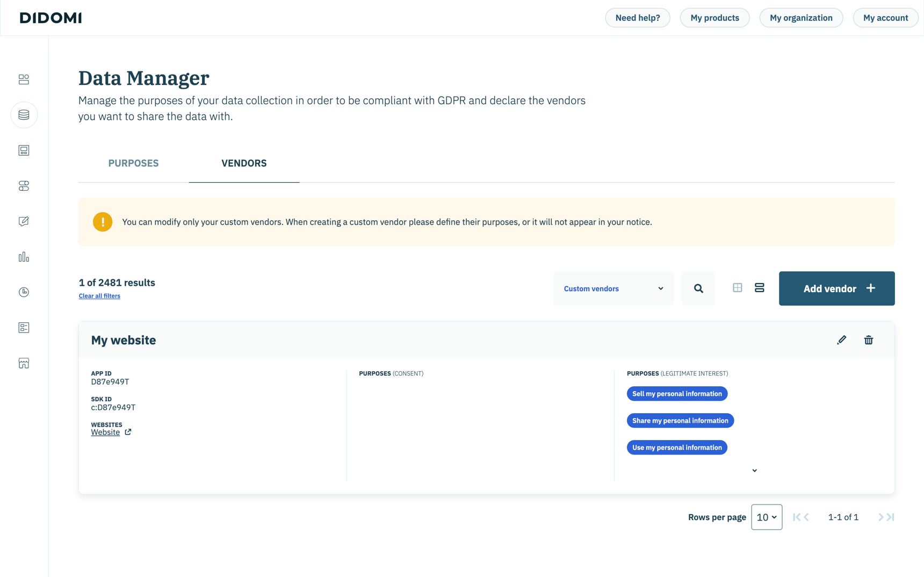Expand more legitimate interest purposes chevron
924x577 pixels.
coord(754,470)
